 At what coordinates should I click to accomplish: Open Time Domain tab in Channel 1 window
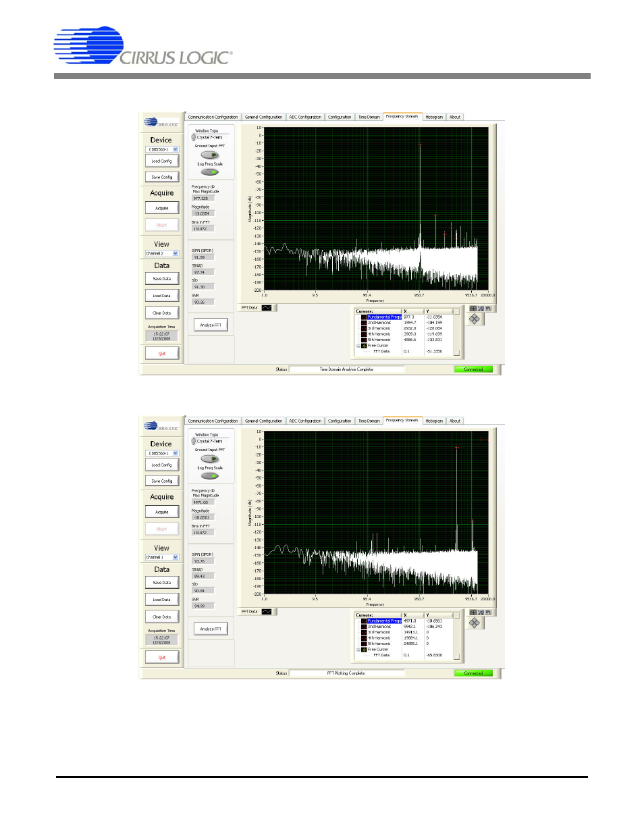369,421
